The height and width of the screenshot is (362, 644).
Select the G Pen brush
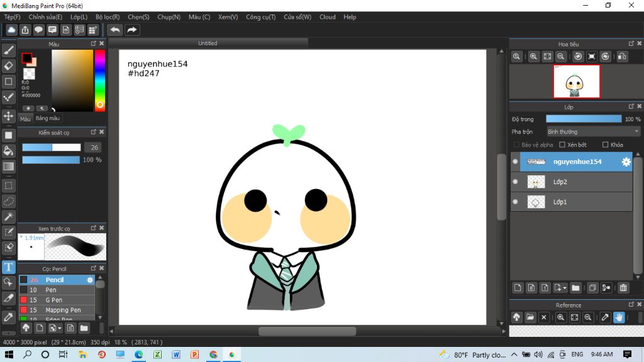(x=57, y=300)
